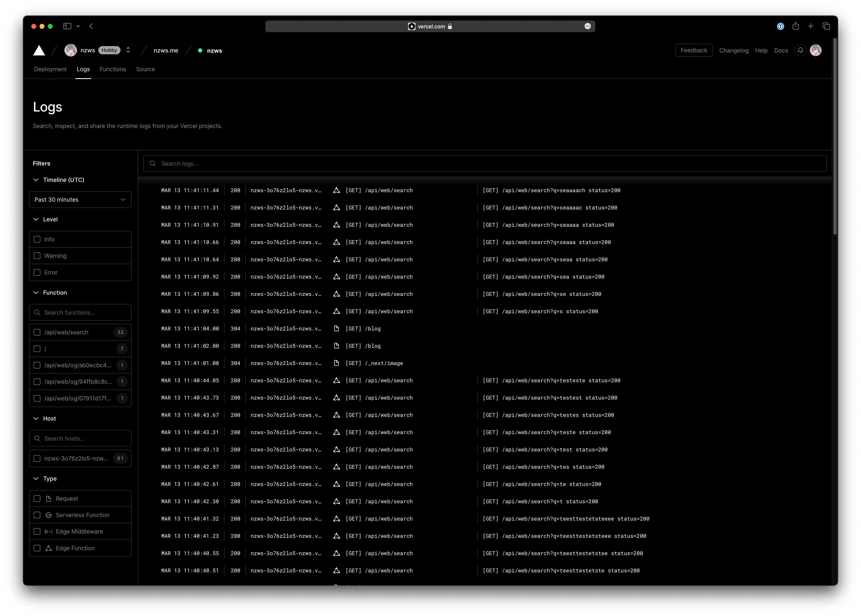Click the Request type file icon

[x=49, y=498]
